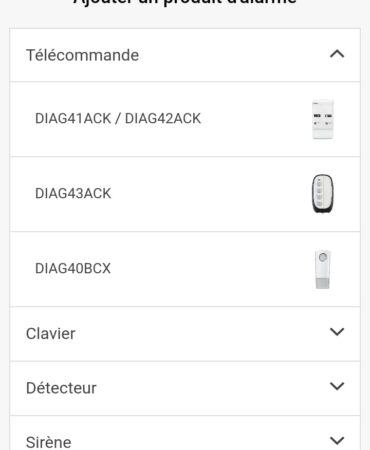Select the DIAG42ACK part of the first product name
Screen dimensions: 370x450
click(163, 119)
